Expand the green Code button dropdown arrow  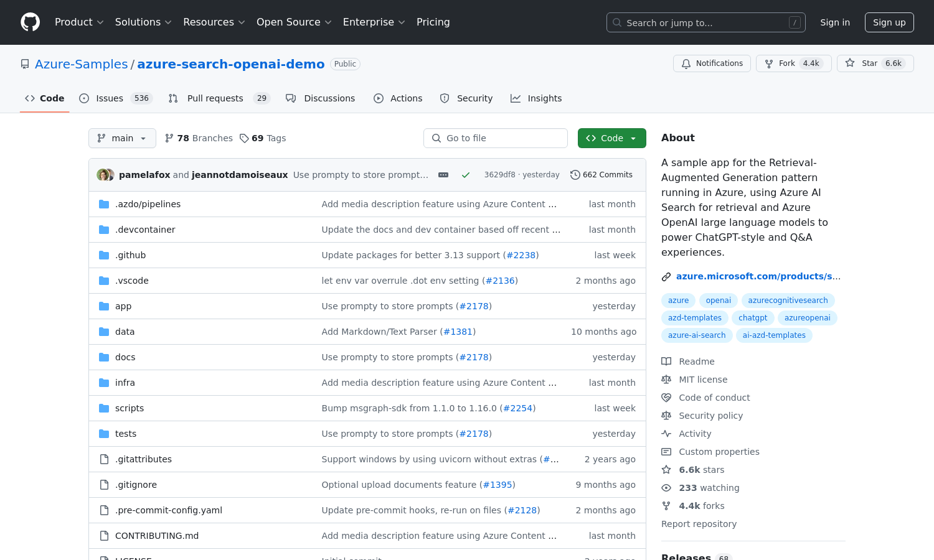coord(633,138)
